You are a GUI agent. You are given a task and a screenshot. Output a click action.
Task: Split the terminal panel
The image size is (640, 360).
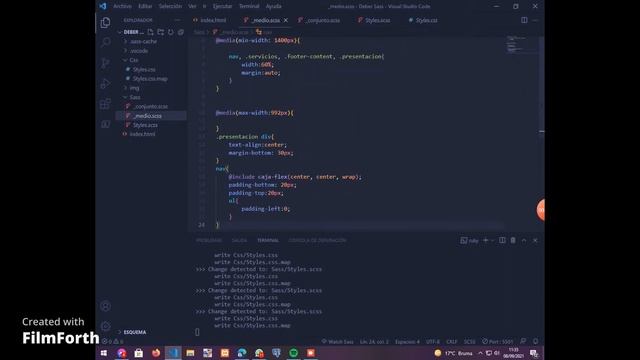coord(502,240)
